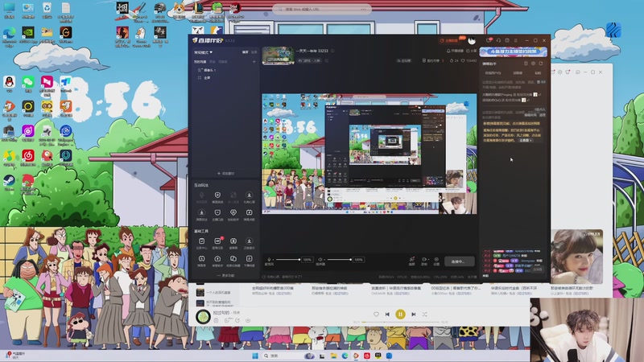
Task: Open the 弹幕投注 tool in 互动玩法
Action: (202, 214)
